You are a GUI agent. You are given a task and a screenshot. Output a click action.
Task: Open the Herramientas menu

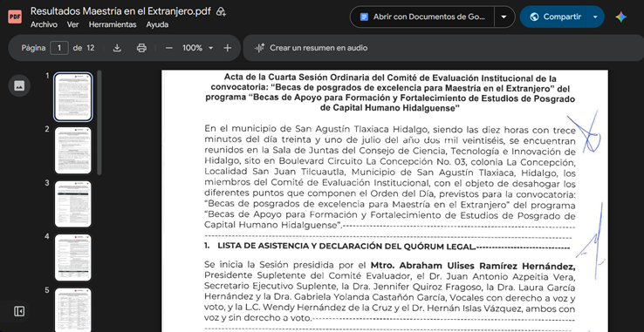[x=113, y=24]
